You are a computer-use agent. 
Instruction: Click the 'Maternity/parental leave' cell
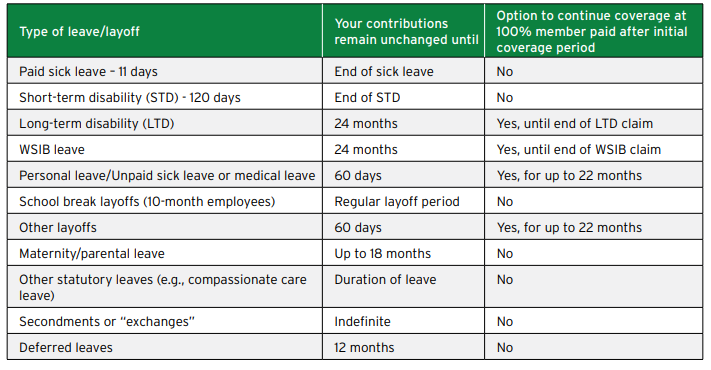[x=165, y=253]
